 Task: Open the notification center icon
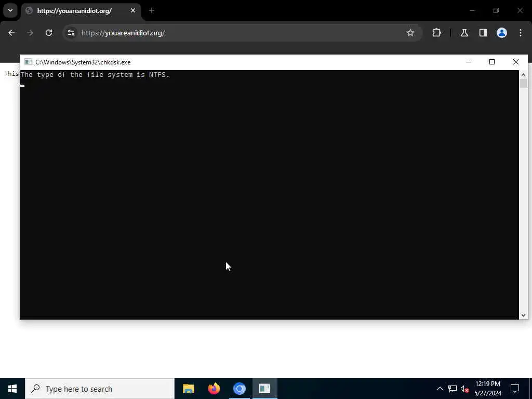[x=515, y=389]
